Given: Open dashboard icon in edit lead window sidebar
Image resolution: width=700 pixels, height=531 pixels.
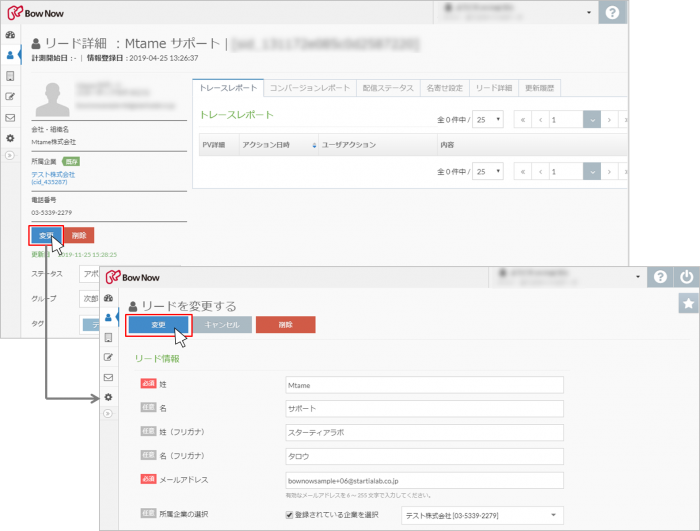Looking at the screenshot, I should [108, 298].
